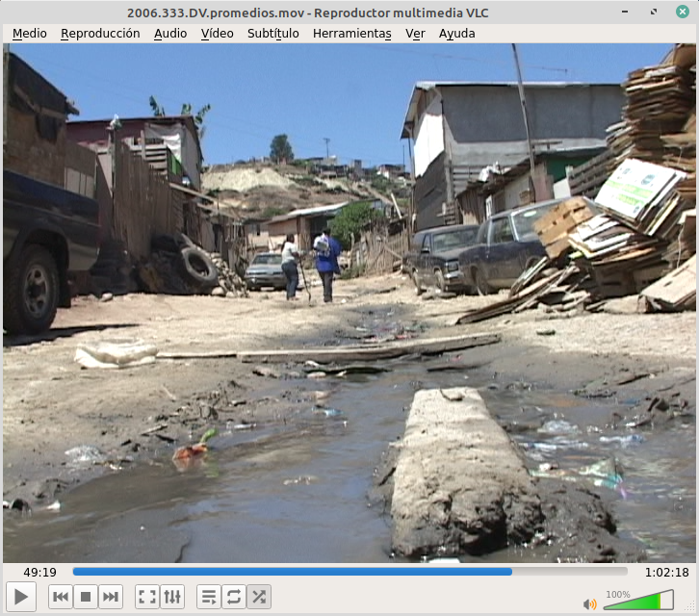The width and height of the screenshot is (699, 616).
Task: Open extended settings and effects
Action: pos(172,597)
